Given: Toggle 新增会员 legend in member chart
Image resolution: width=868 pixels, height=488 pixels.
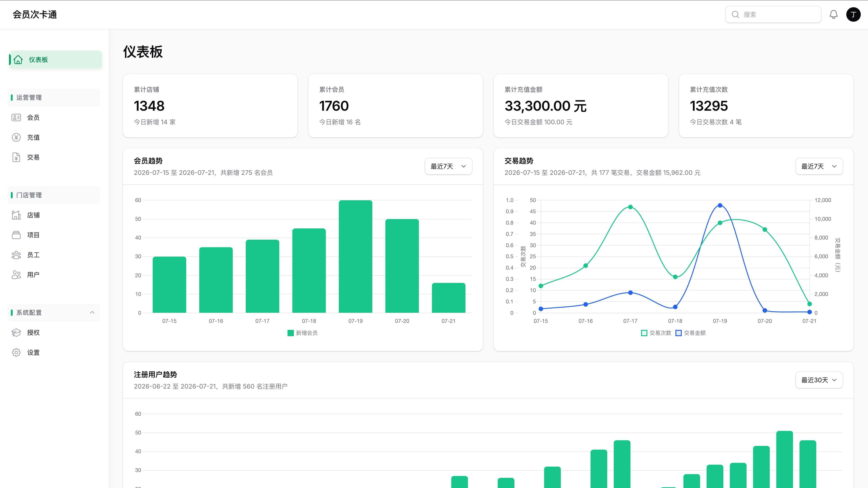Looking at the screenshot, I should 302,333.
